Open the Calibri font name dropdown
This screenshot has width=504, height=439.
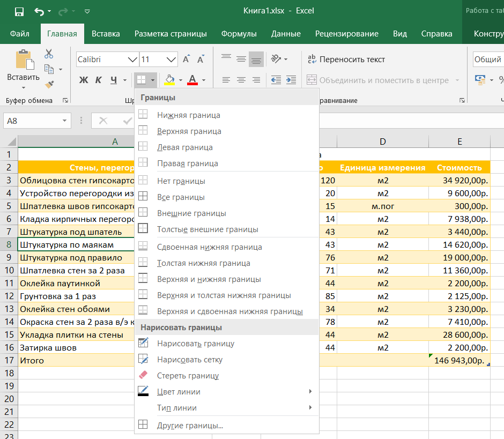pyautogui.click(x=132, y=59)
